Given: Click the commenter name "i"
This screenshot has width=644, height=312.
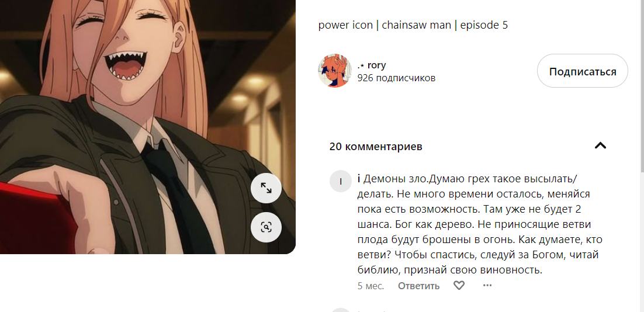Looking at the screenshot, I should (359, 179).
